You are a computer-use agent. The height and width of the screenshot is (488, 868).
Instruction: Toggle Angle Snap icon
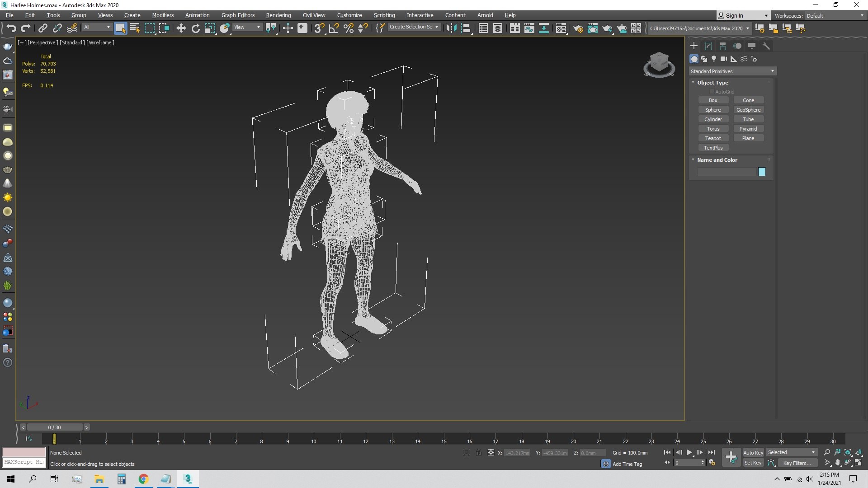click(x=334, y=28)
